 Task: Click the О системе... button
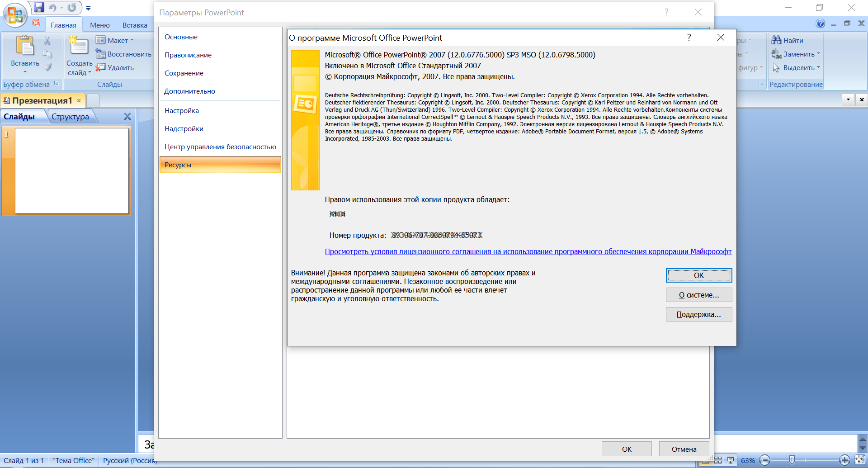click(698, 295)
